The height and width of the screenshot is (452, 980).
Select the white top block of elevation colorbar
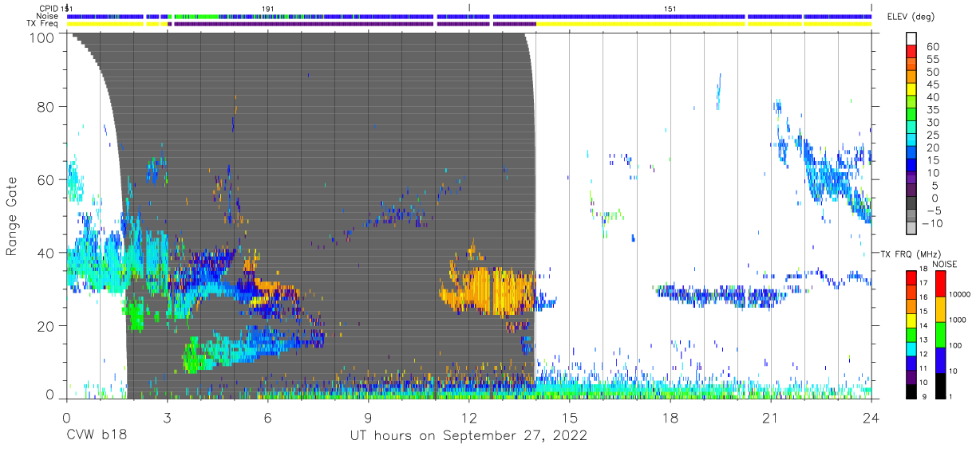click(911, 39)
